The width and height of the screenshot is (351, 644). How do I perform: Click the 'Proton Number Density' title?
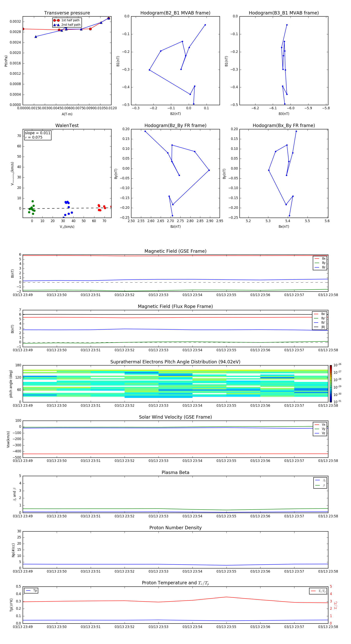point(175,528)
